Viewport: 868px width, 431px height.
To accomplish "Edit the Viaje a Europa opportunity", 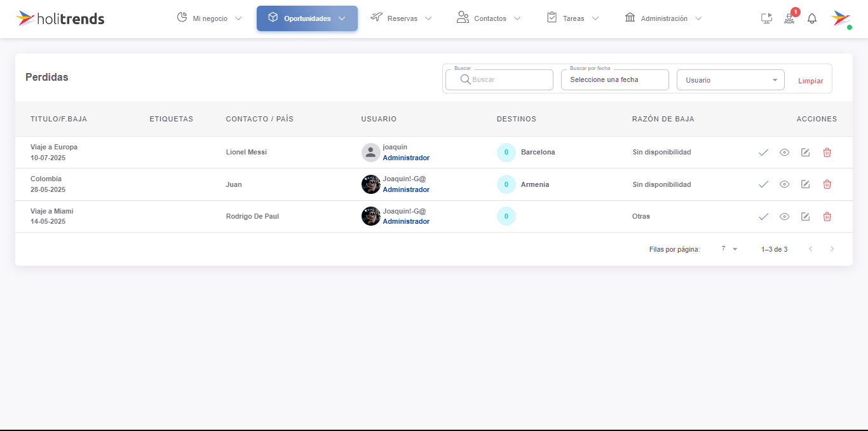I will point(806,153).
